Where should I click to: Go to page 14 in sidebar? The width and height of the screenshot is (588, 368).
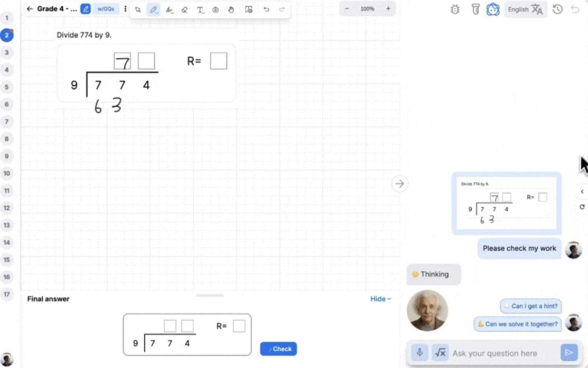(x=7, y=242)
